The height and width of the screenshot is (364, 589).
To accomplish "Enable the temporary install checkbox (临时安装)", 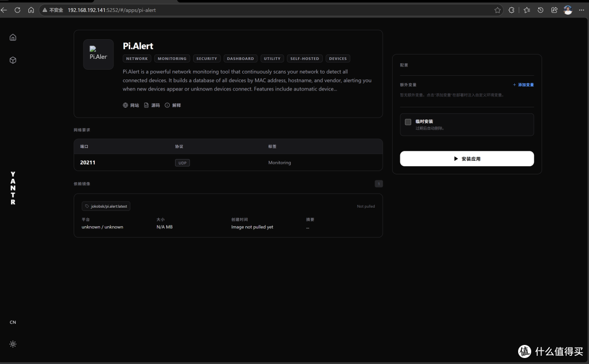I will [x=408, y=122].
